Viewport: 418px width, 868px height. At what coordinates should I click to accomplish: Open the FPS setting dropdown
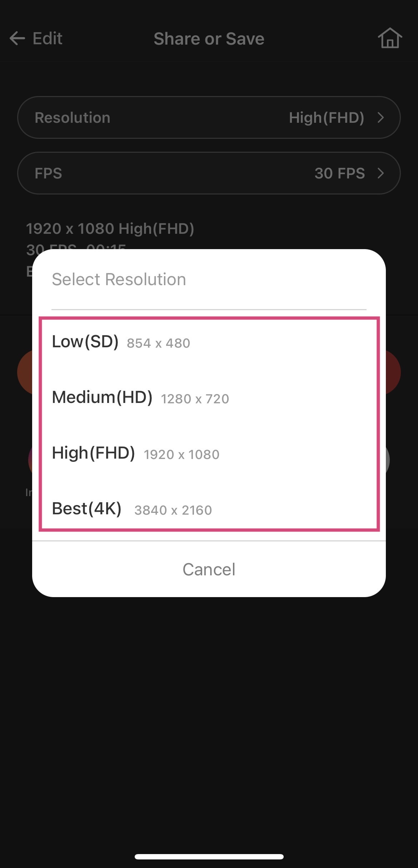[x=209, y=173]
